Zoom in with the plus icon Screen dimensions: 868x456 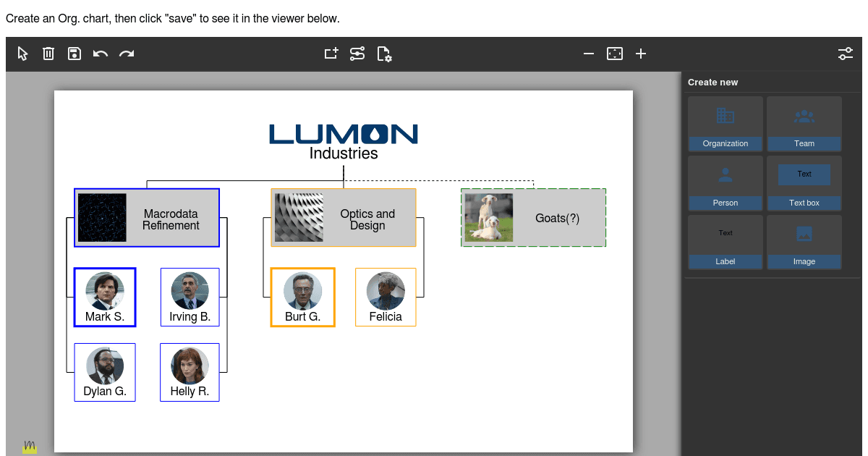(640, 54)
